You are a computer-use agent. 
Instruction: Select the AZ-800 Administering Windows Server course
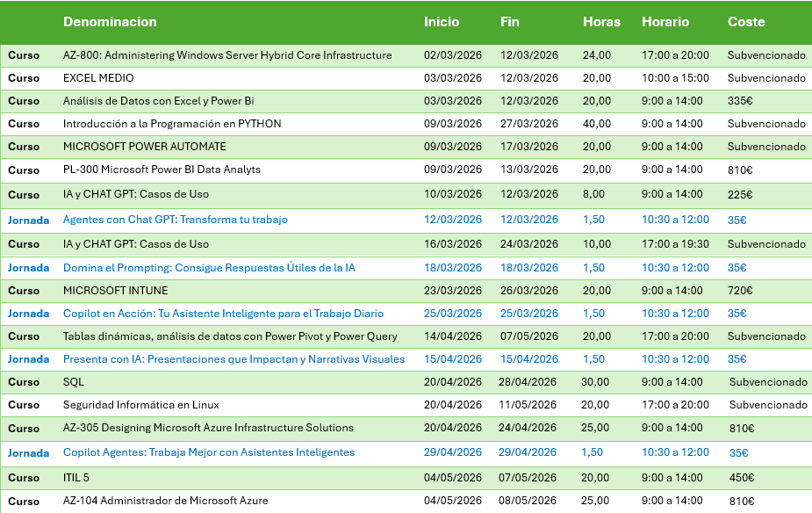227,55
